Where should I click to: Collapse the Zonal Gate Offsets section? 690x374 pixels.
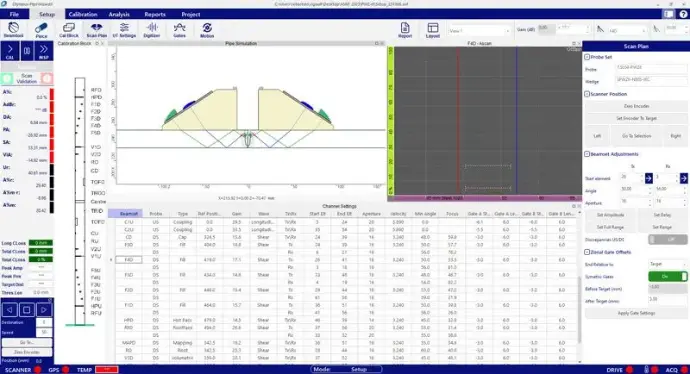click(587, 252)
